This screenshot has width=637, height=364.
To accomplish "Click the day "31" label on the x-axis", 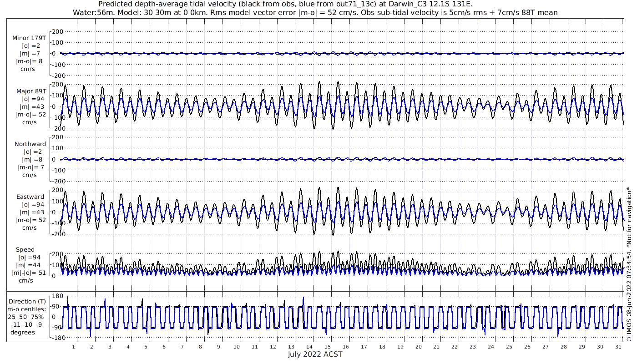I will 618,347.
